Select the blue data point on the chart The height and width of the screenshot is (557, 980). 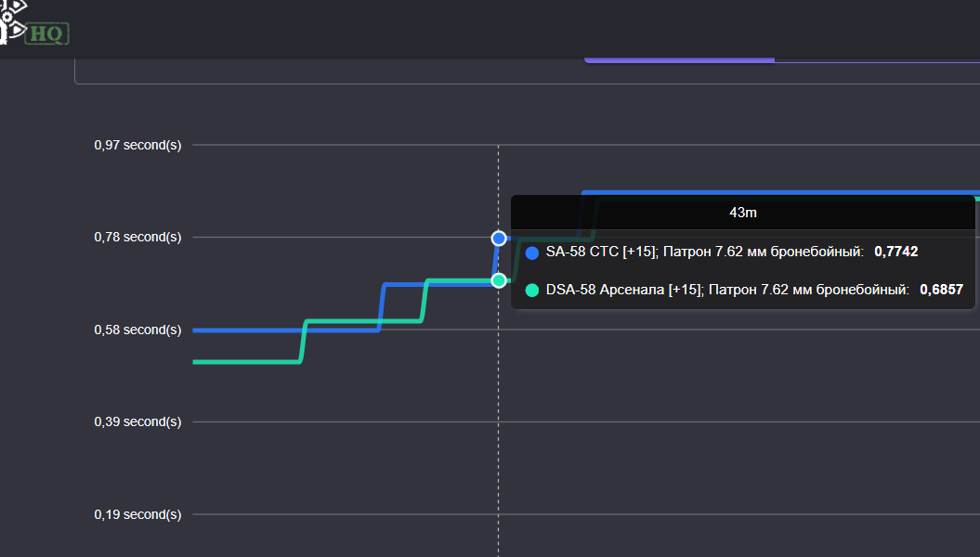[499, 239]
